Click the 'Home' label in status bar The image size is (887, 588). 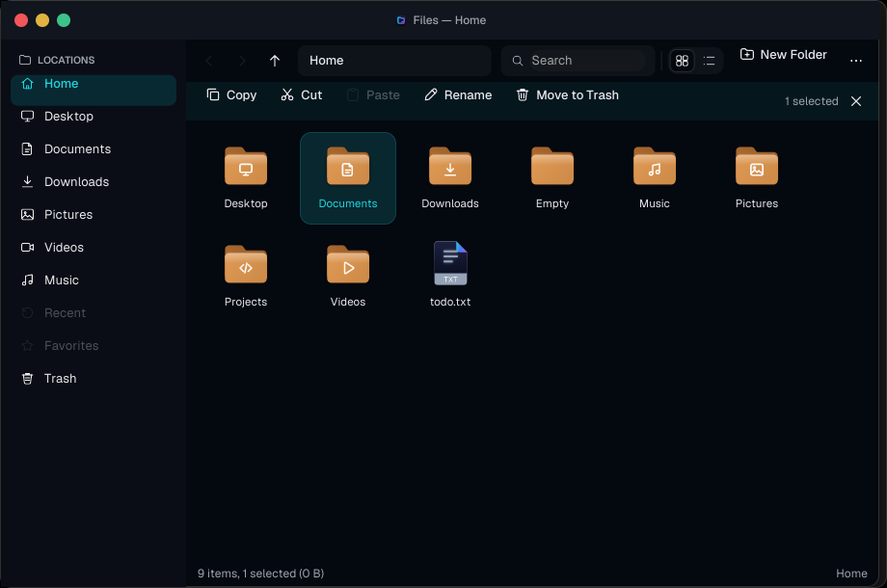[851, 574]
